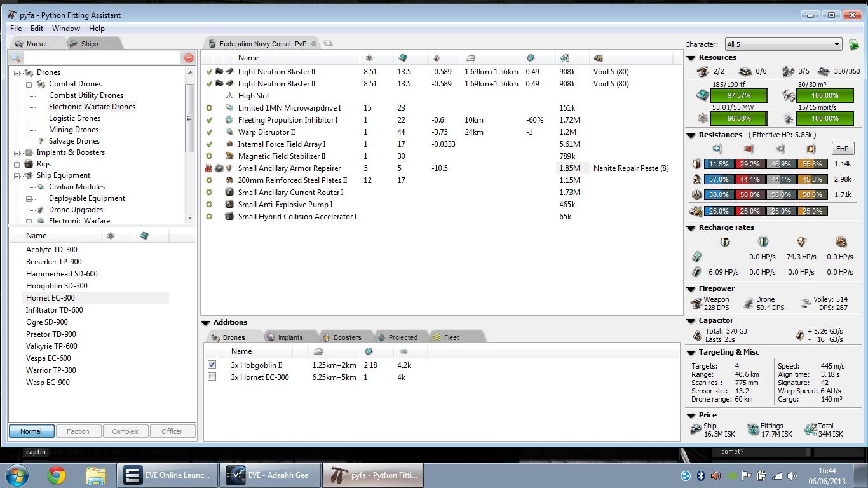Image resolution: width=868 pixels, height=488 pixels.
Task: Click the Complex market filter button
Action: [125, 431]
